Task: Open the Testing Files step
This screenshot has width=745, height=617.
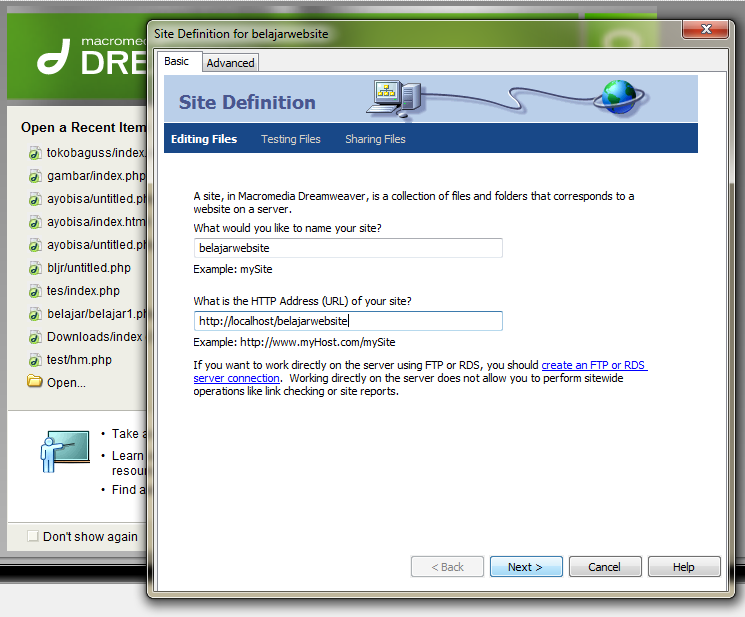Action: 291,139
